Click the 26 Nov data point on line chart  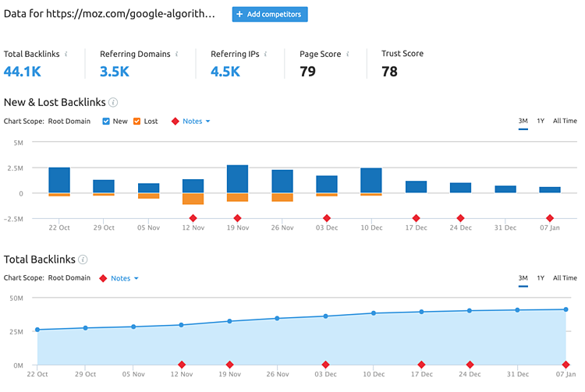(x=277, y=318)
